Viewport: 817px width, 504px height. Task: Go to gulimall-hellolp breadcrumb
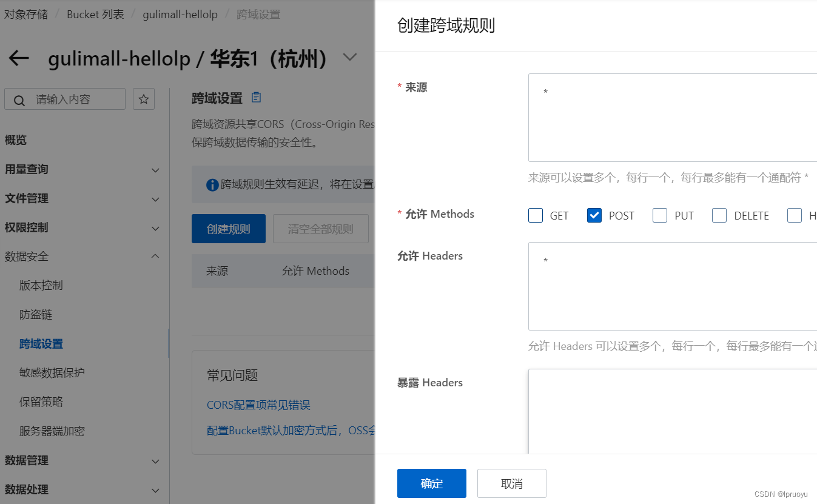(x=180, y=14)
